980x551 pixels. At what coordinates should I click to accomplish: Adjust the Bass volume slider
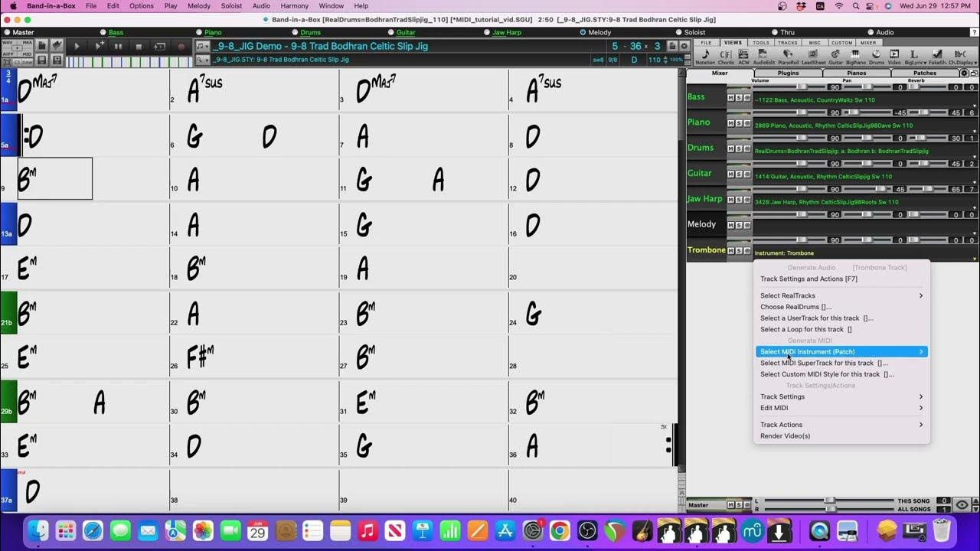click(802, 87)
